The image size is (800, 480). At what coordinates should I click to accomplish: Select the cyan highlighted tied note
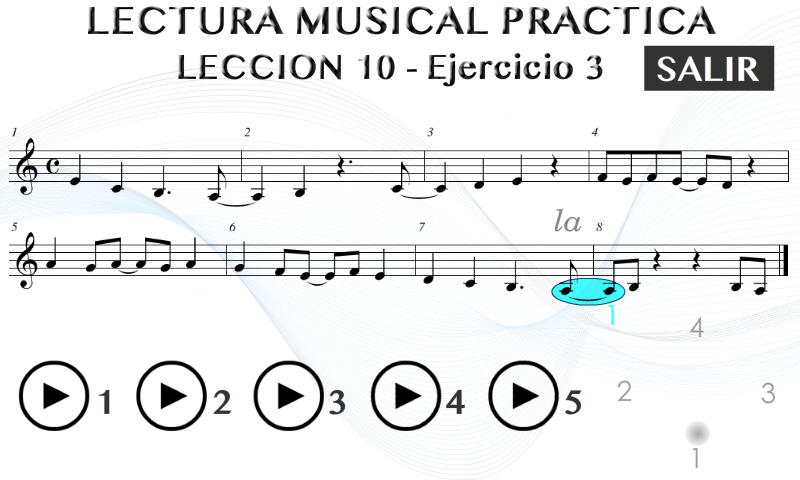[x=588, y=291]
